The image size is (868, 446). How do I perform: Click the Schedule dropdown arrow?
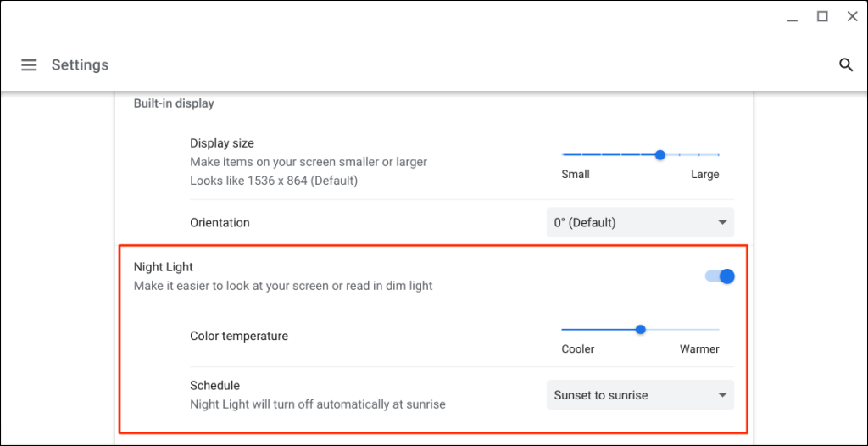pos(722,395)
